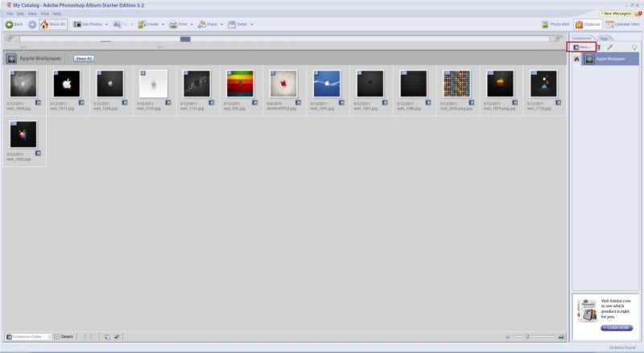Screen dimensions: 644x353
Task: Click the timeline right end arrow
Action: [x=558, y=39]
